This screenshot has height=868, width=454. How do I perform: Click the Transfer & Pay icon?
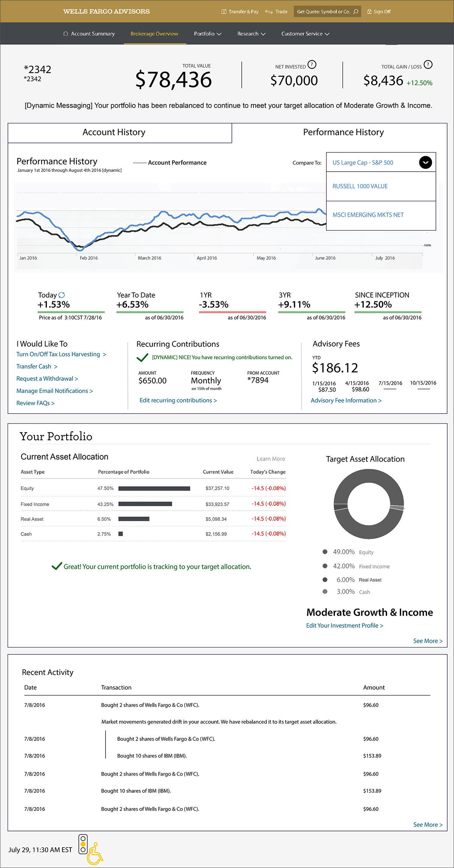(224, 12)
